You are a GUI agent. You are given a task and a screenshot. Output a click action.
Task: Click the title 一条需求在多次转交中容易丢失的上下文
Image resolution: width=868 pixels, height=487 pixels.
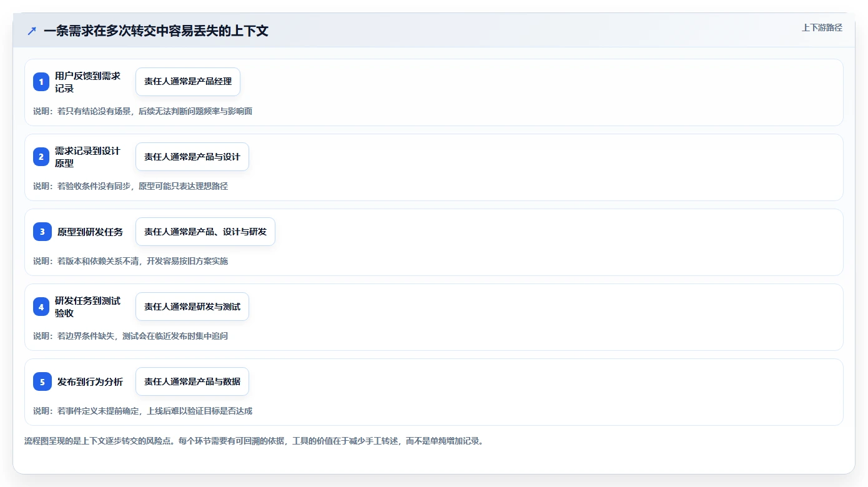point(156,31)
